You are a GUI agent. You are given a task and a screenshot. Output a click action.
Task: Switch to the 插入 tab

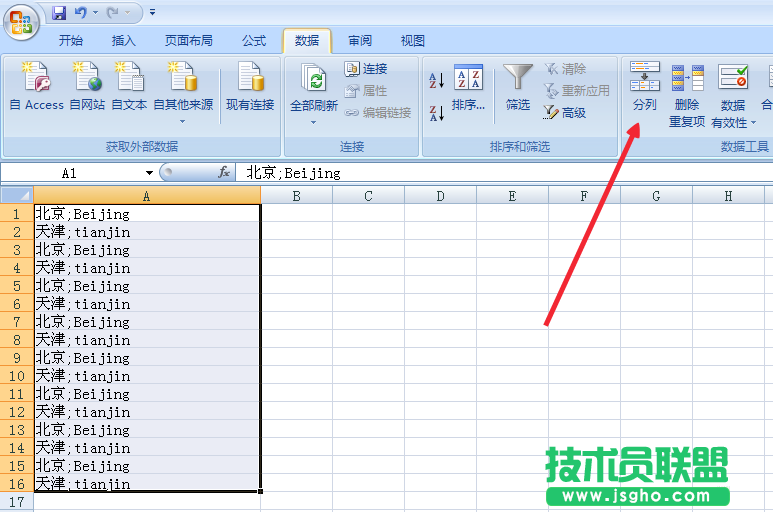(x=124, y=41)
